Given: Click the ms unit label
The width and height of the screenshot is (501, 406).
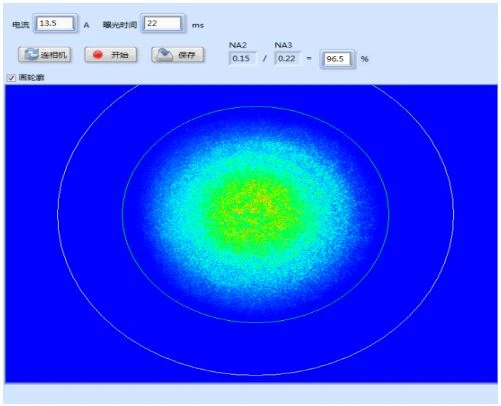Looking at the screenshot, I should tap(198, 25).
